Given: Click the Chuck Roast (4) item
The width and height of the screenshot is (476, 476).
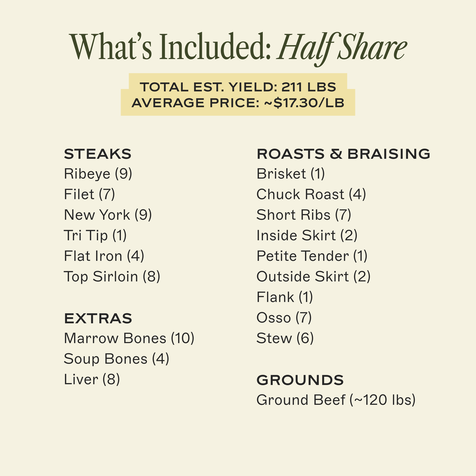Looking at the screenshot, I should tap(311, 194).
